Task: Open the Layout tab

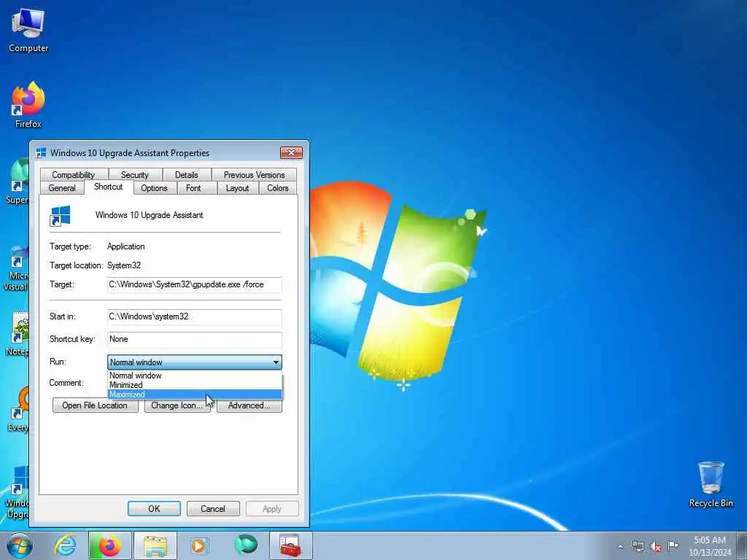Action: pyautogui.click(x=237, y=188)
